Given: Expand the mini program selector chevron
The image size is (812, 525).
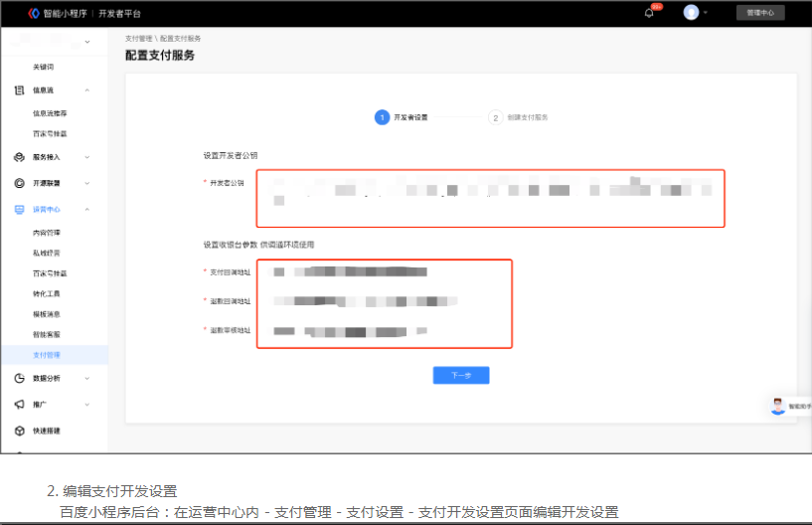Looking at the screenshot, I should (x=87, y=42).
